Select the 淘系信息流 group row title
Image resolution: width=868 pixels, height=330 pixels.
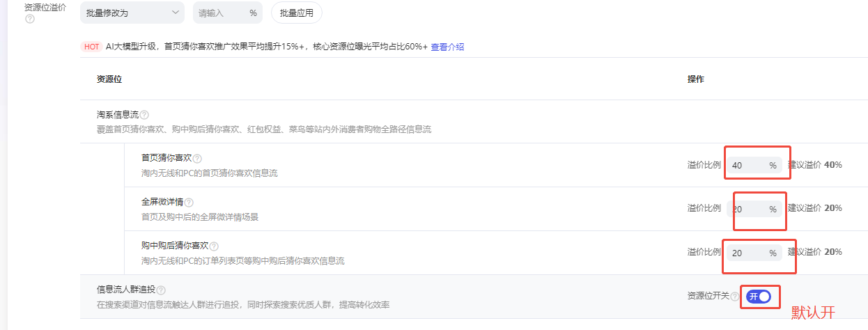117,115
